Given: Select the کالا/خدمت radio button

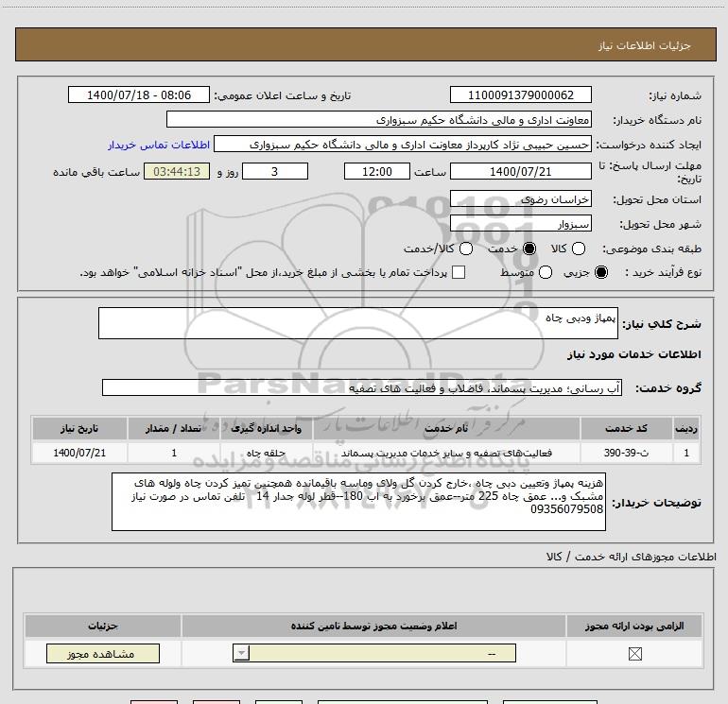Looking at the screenshot, I should 466,249.
